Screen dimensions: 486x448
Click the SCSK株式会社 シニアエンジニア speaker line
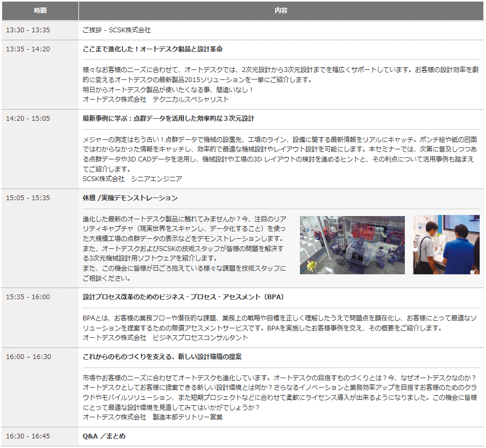pos(132,179)
